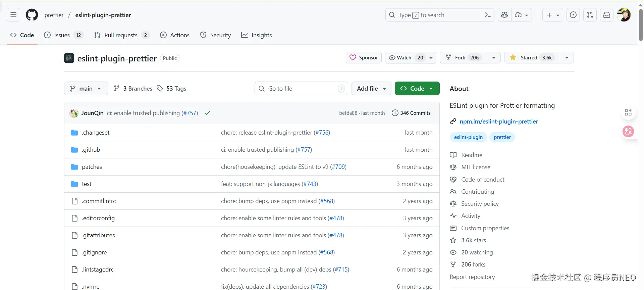Screen dimensions: 644x290
Task: Open the pull requests header icon
Action: click(590, 15)
